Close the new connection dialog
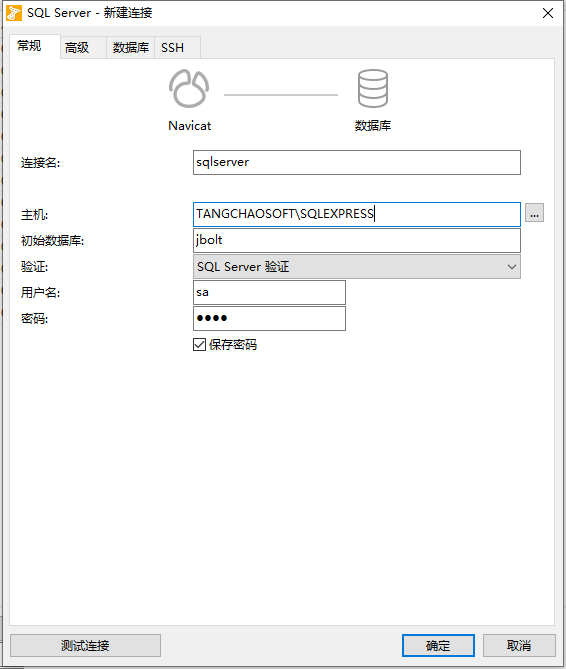Image resolution: width=566 pixels, height=669 pixels. coord(548,13)
